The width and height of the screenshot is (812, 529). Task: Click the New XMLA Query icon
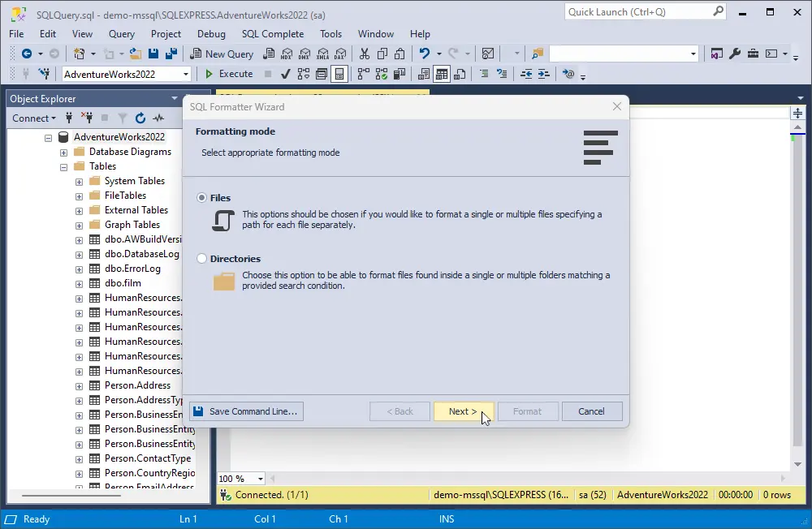[322, 54]
